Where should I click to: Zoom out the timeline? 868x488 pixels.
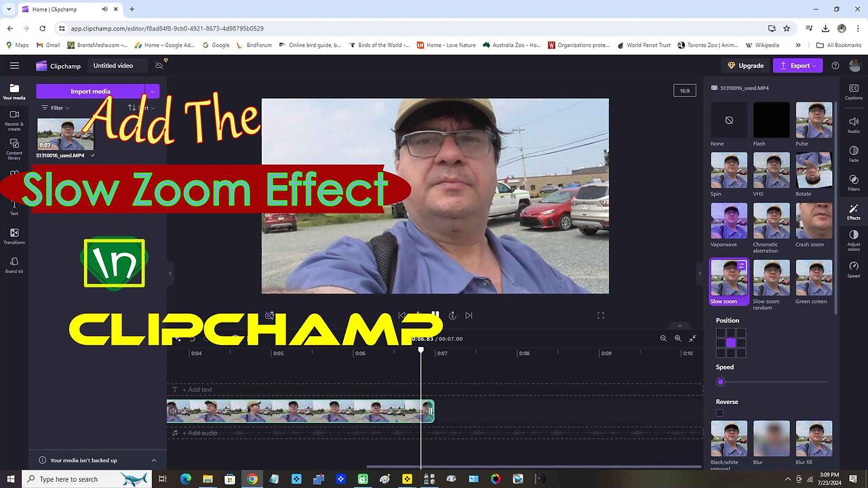pos(663,338)
